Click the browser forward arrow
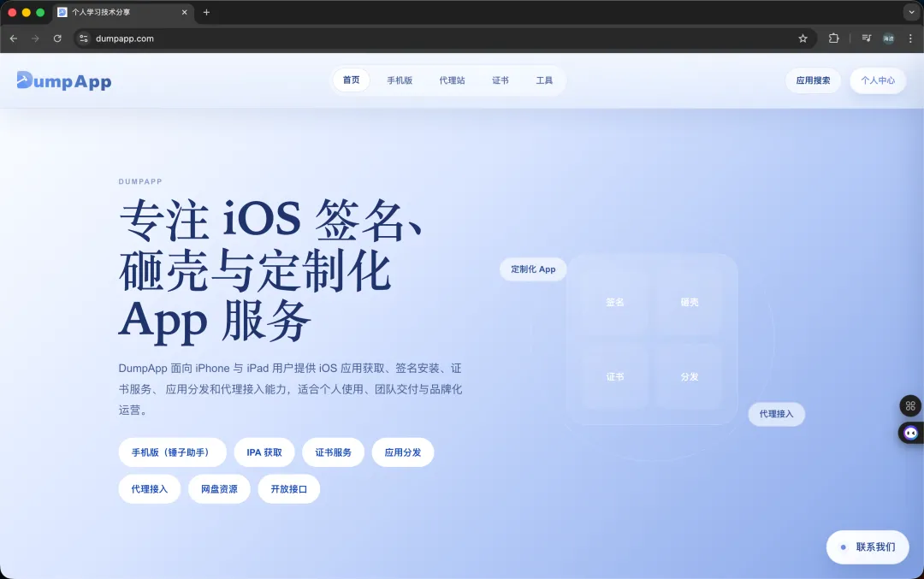 (35, 38)
